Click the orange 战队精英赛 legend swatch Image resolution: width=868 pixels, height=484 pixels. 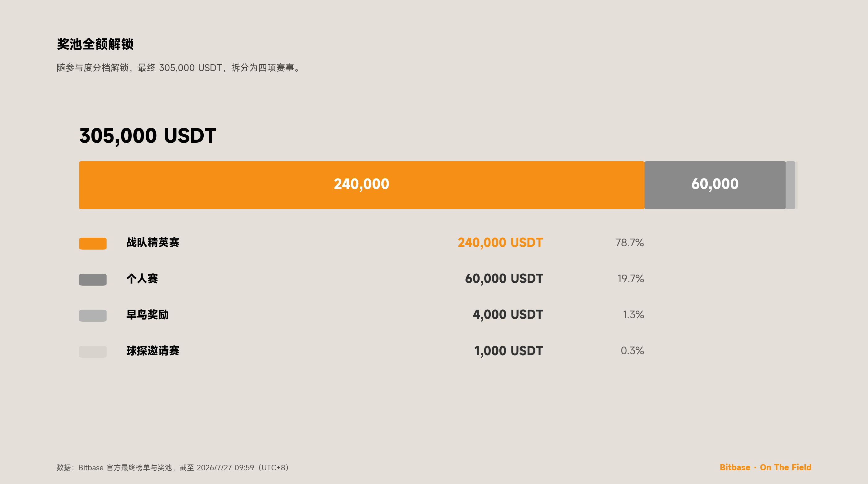pos(93,243)
